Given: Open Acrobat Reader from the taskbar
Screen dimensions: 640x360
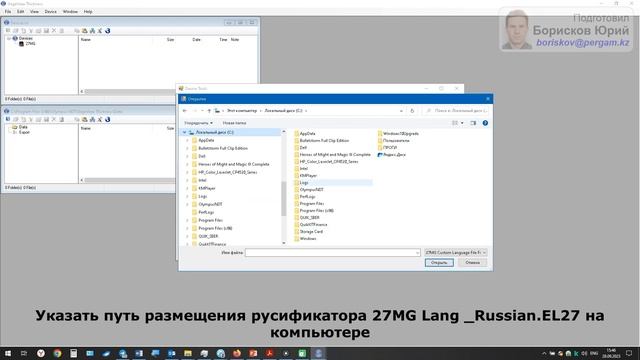Looking at the screenshot, I should pyautogui.click(x=269, y=353).
